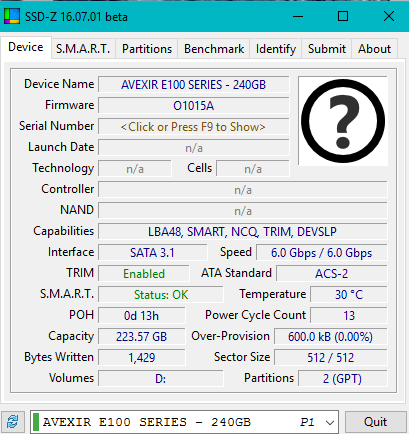The height and width of the screenshot is (434, 409).
Task: Click the NAND n/a field
Action: click(243, 211)
